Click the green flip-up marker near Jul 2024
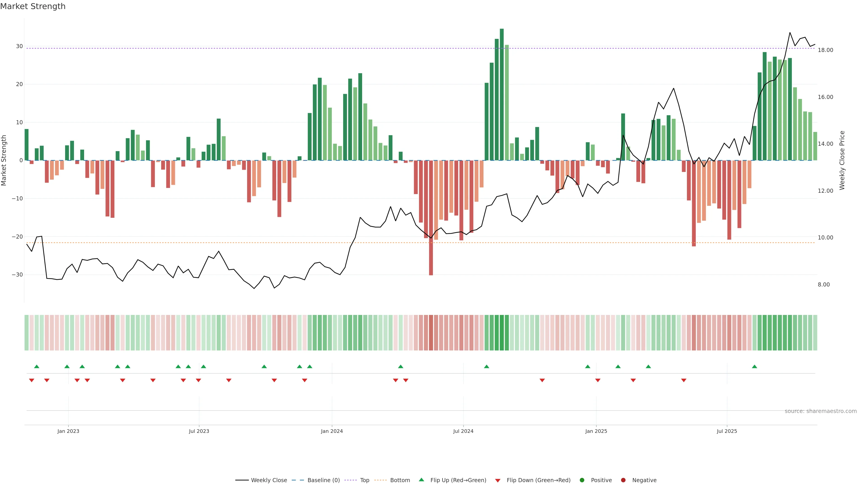Viewport: 868px width, 488px height. pyautogui.click(x=487, y=366)
